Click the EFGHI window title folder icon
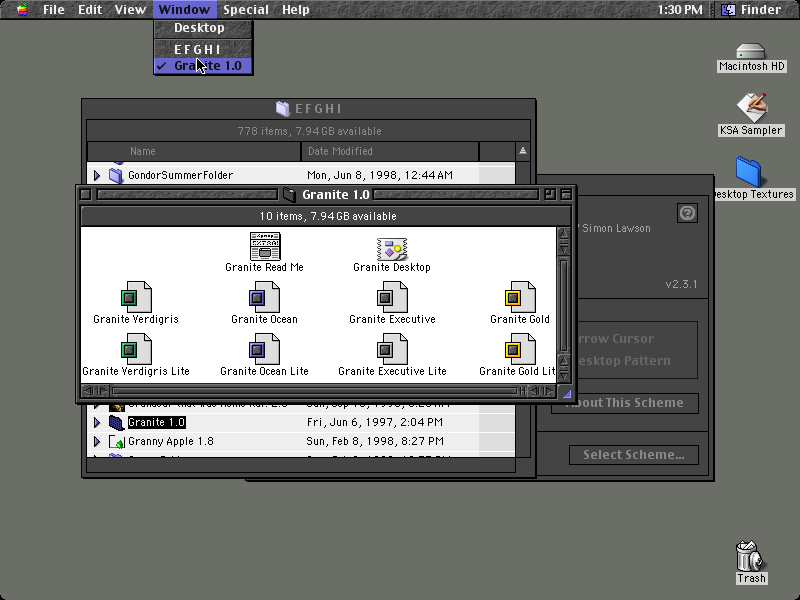The height and width of the screenshot is (600, 800). [x=283, y=109]
